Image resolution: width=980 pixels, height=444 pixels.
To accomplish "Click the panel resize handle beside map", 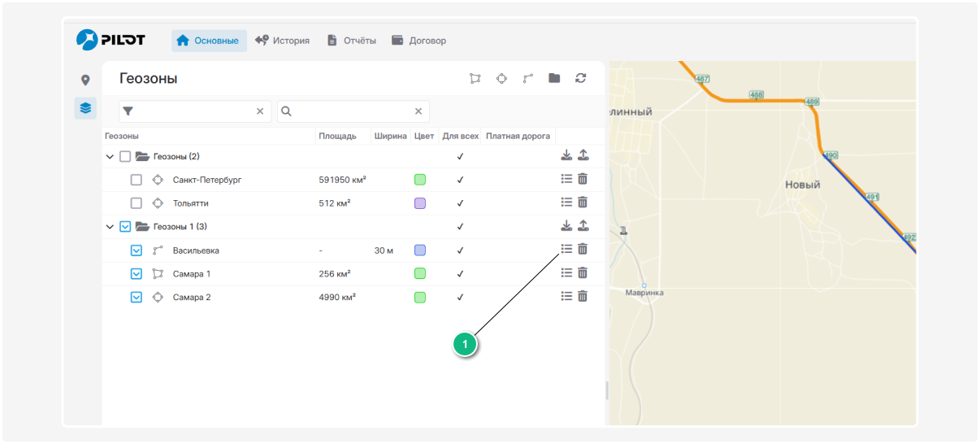I will (x=606, y=391).
